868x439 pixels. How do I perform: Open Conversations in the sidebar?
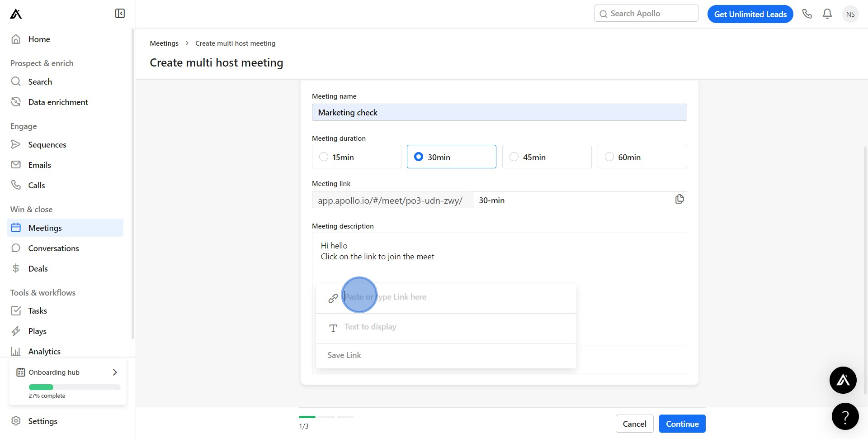pyautogui.click(x=65, y=248)
